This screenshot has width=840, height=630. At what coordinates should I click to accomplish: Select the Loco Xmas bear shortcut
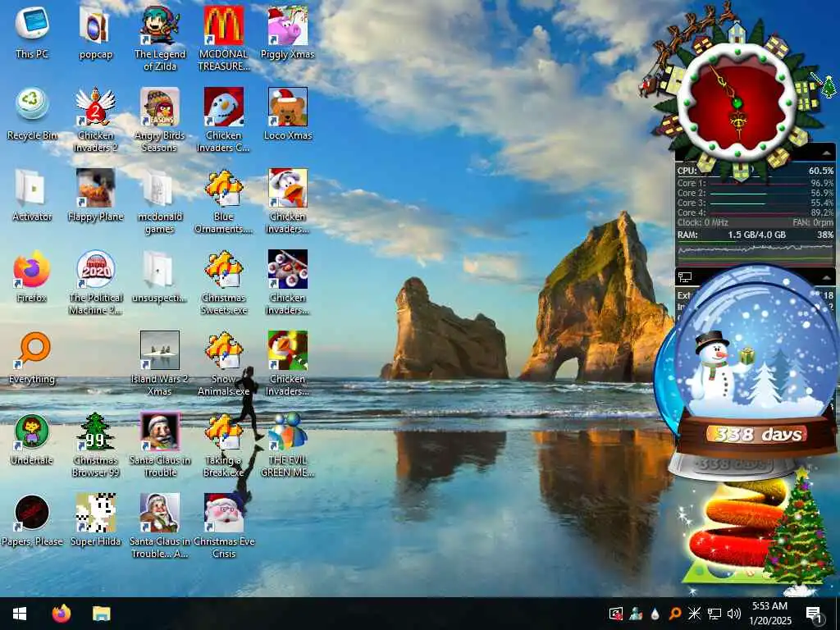point(288,113)
